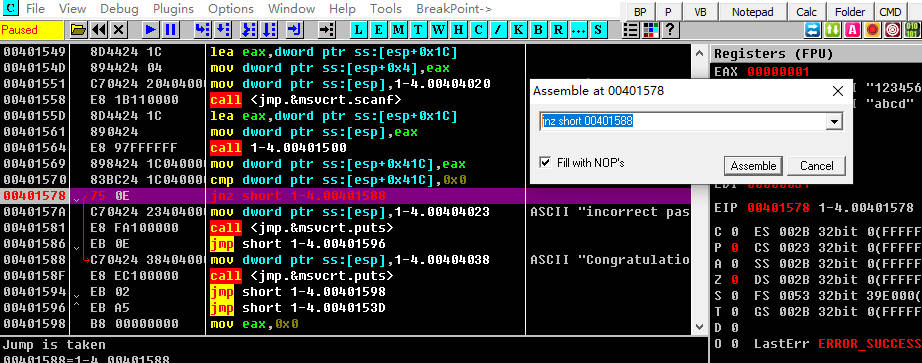Open Folder quick button
The image size is (922, 363).
[x=850, y=12]
